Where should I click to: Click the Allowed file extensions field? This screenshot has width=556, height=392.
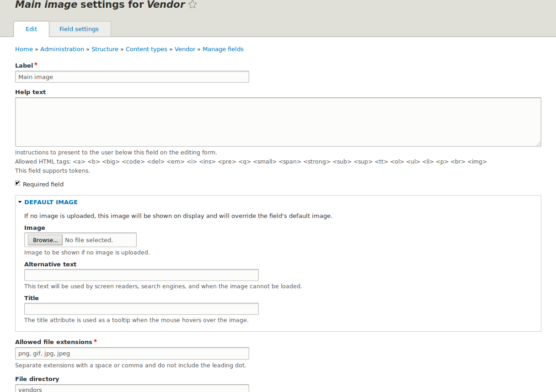click(x=132, y=353)
